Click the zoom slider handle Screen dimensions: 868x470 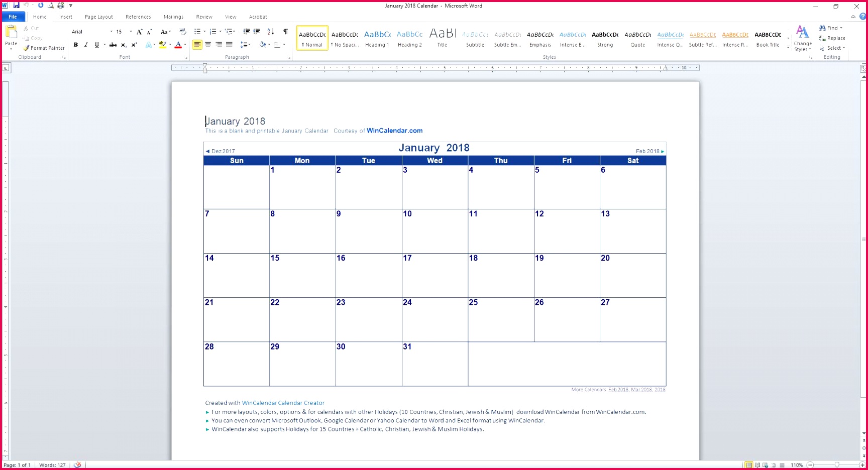(837, 465)
